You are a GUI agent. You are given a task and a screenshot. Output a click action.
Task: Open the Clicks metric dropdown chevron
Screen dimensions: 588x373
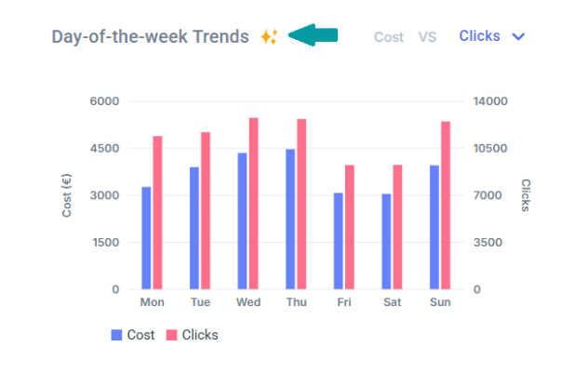[519, 36]
